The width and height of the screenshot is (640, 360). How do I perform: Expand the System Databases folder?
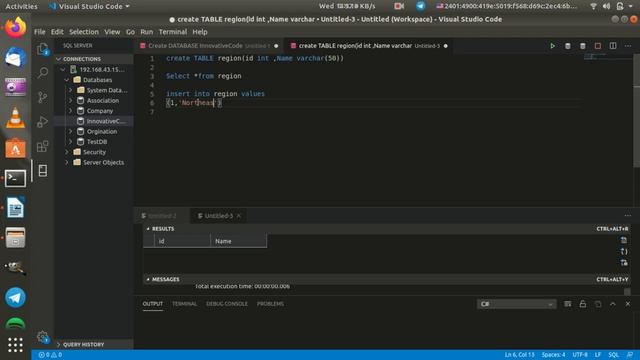70,90
